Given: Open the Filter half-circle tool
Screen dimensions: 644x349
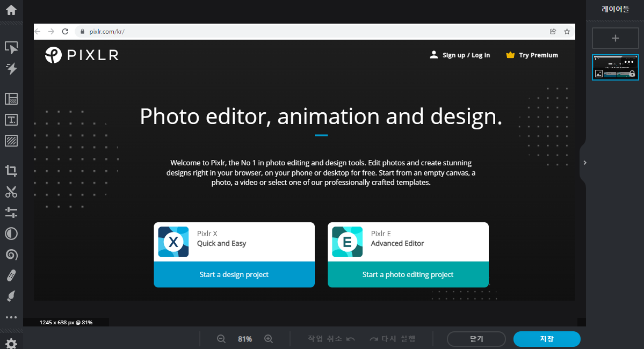Looking at the screenshot, I should click(11, 234).
